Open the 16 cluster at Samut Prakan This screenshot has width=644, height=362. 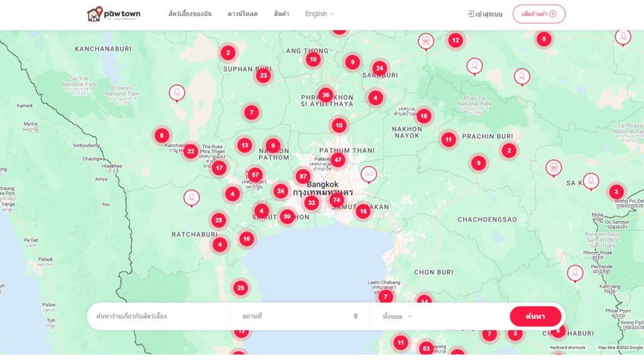[363, 212]
